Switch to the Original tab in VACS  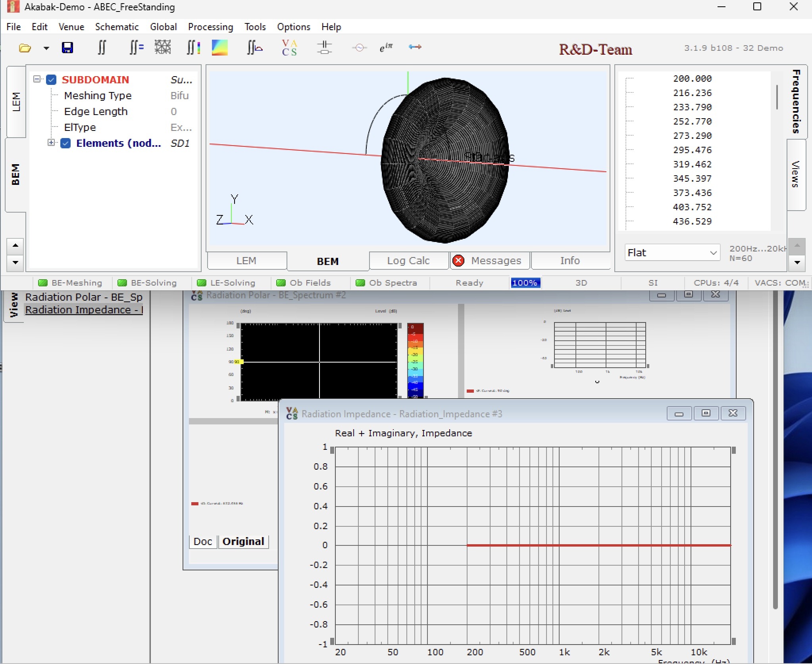pos(243,541)
